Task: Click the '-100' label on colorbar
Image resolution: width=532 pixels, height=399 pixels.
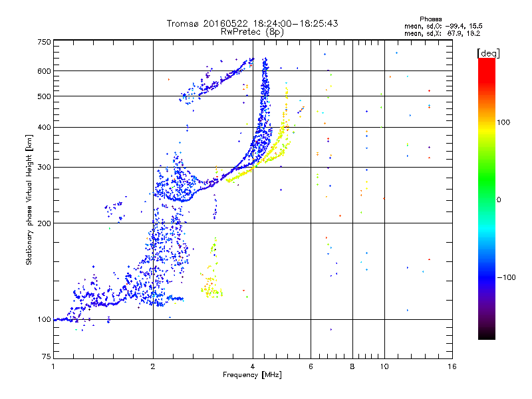Action: pyautogui.click(x=506, y=277)
